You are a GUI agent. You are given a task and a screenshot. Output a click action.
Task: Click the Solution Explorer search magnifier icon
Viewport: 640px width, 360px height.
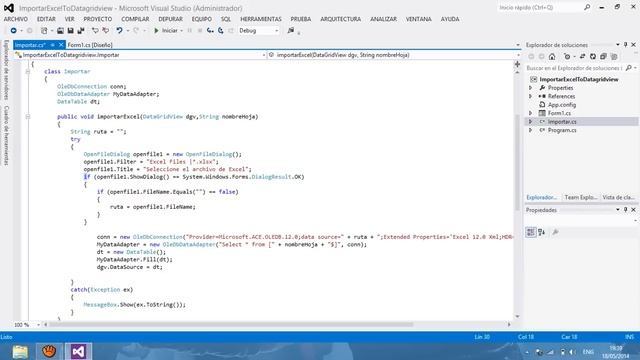tap(629, 68)
